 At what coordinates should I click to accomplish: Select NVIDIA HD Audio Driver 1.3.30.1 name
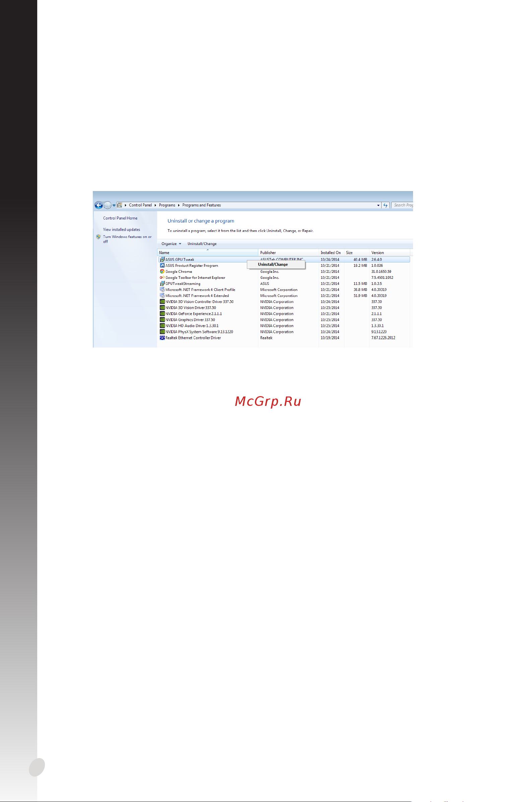coord(192,326)
